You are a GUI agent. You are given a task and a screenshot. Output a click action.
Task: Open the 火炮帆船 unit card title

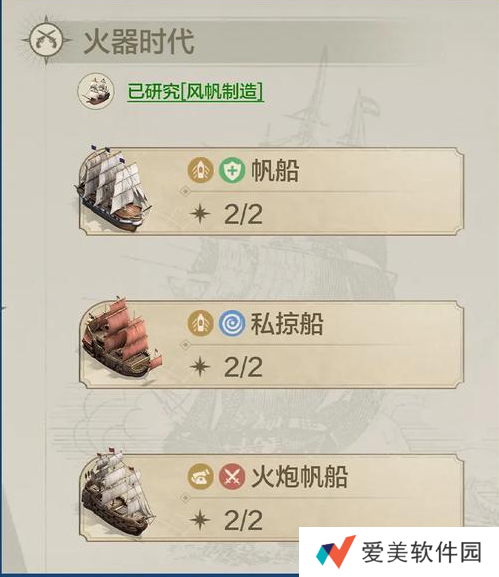(x=299, y=477)
